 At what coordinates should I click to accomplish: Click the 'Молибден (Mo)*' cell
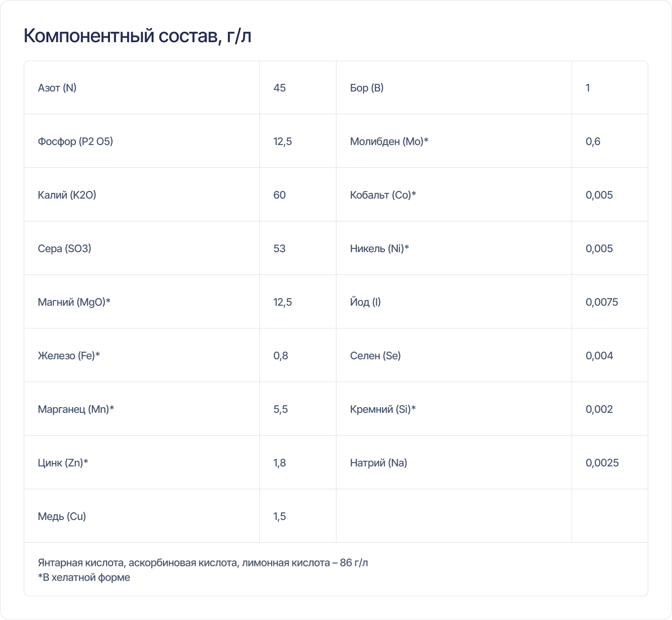(454, 141)
